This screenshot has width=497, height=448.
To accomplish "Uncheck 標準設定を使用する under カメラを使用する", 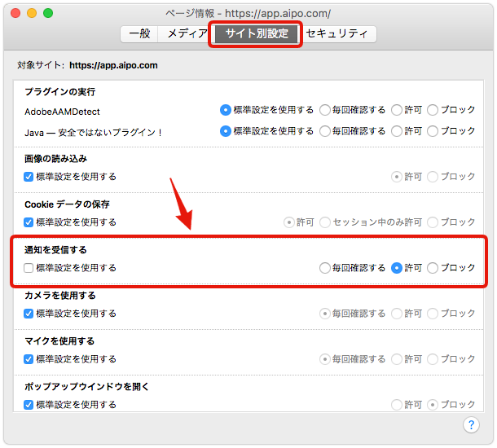I will pyautogui.click(x=29, y=314).
